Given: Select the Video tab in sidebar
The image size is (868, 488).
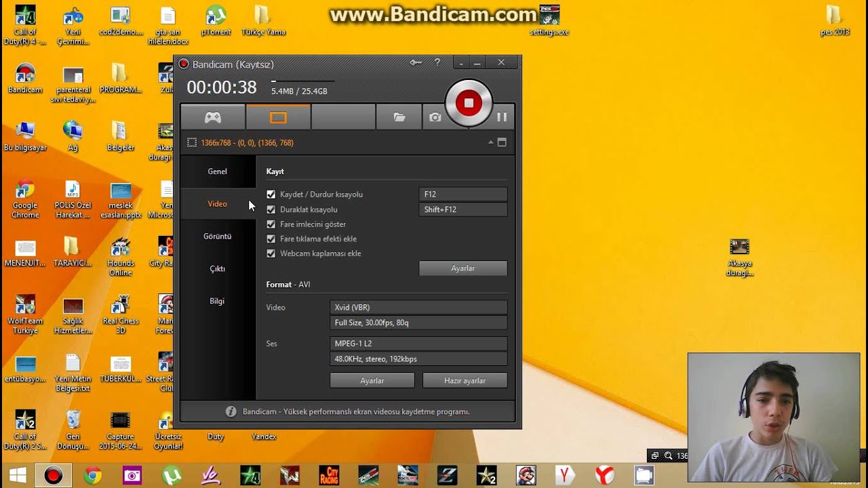Looking at the screenshot, I should 218,204.
